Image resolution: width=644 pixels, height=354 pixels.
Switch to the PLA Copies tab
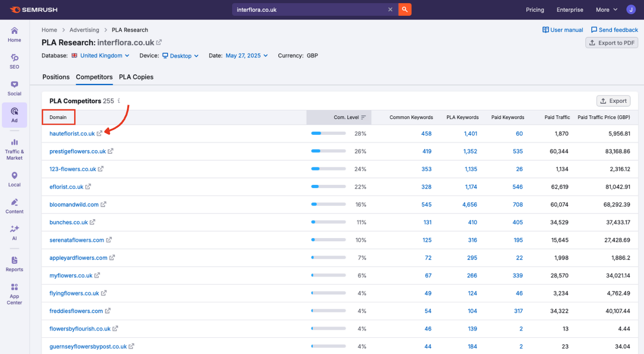[x=136, y=77]
